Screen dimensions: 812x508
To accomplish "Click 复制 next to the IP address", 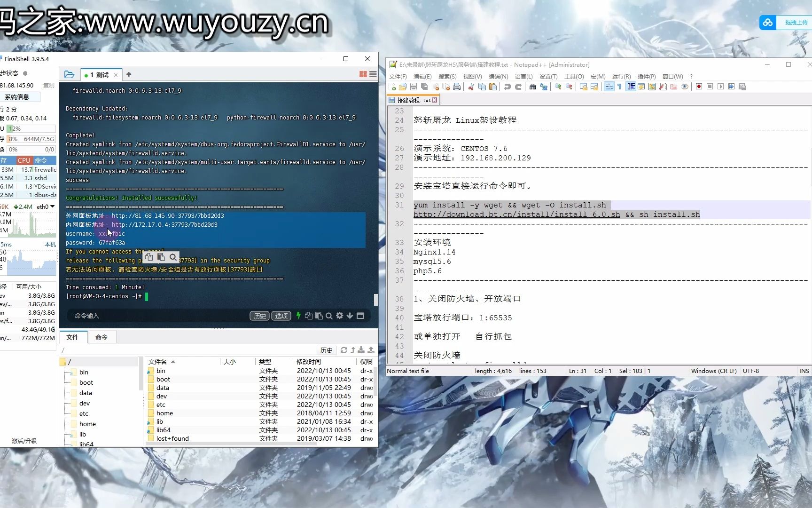I will tap(48, 86).
